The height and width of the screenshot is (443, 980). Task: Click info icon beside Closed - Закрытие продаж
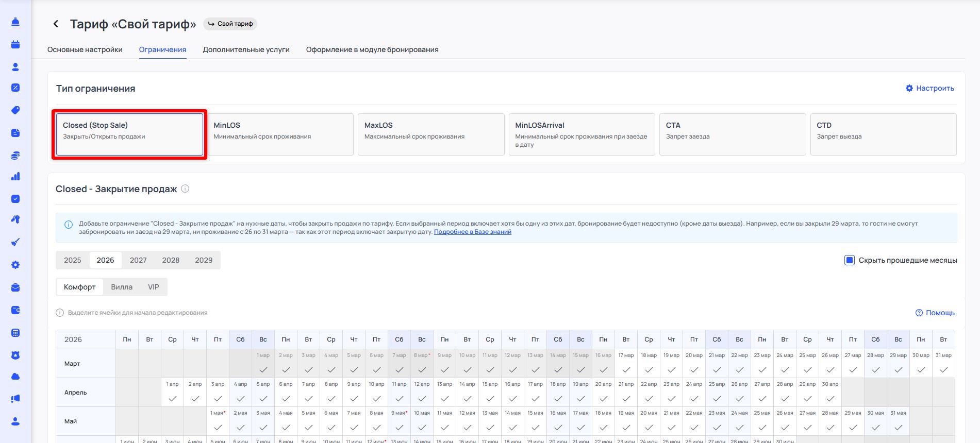coord(185,189)
